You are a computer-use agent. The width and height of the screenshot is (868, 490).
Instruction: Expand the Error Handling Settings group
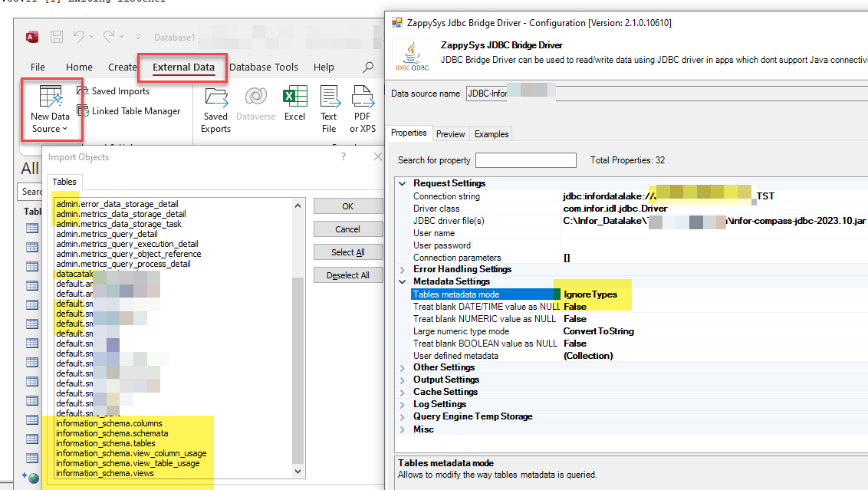click(403, 269)
